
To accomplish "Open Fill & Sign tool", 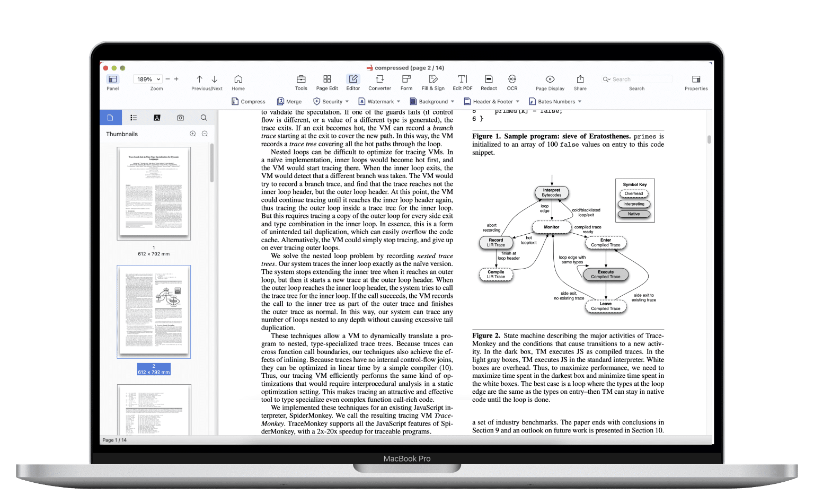I will pos(433,79).
